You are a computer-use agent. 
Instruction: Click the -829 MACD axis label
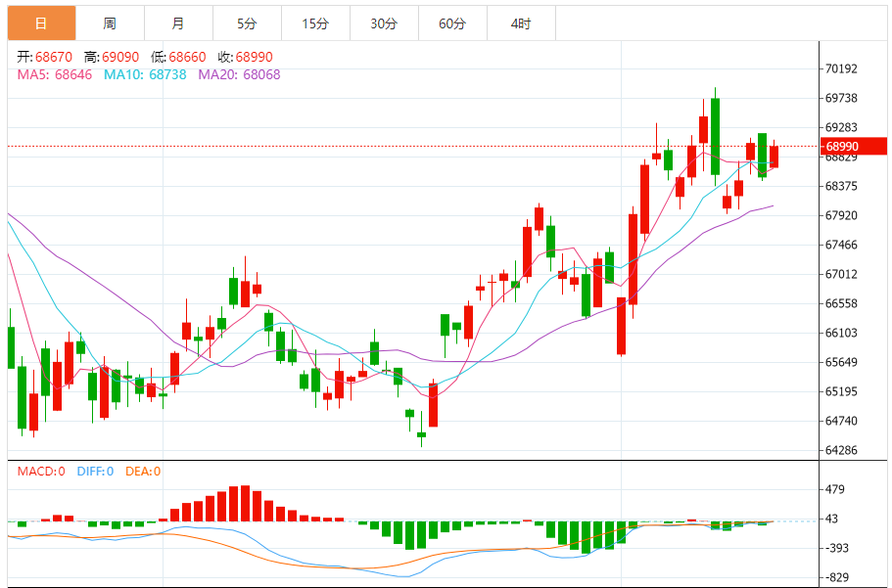click(837, 578)
